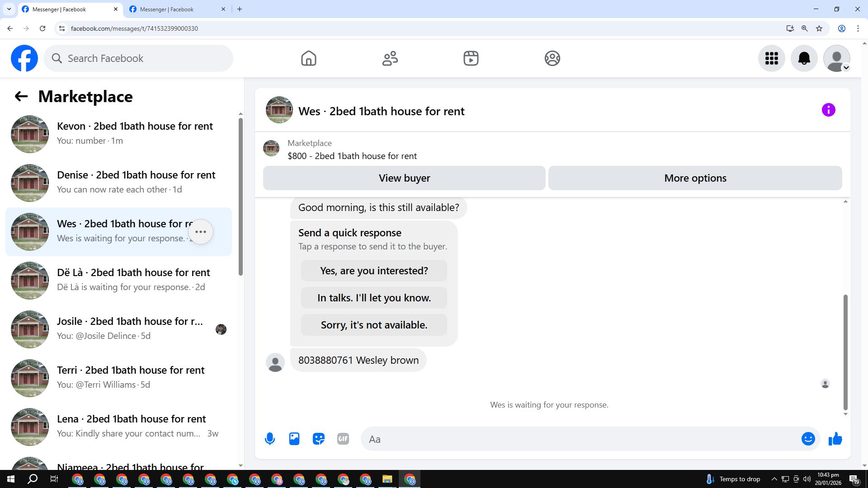Image resolution: width=868 pixels, height=488 pixels.
Task: Open the Lena conversation
Action: pyautogui.click(x=118, y=427)
